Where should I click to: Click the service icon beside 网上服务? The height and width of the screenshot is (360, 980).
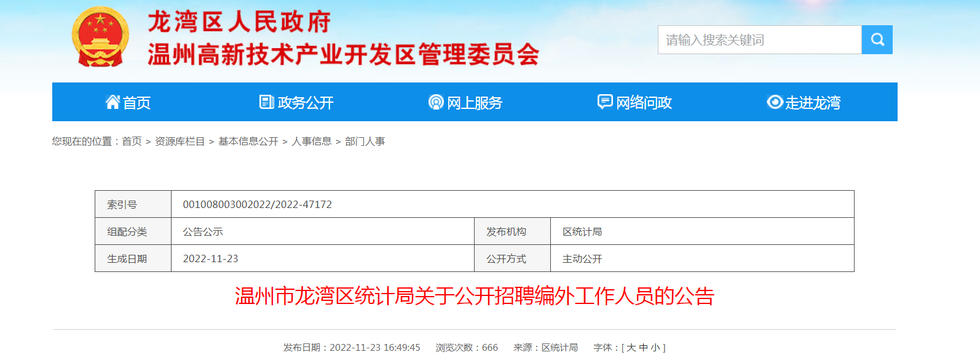click(x=436, y=102)
